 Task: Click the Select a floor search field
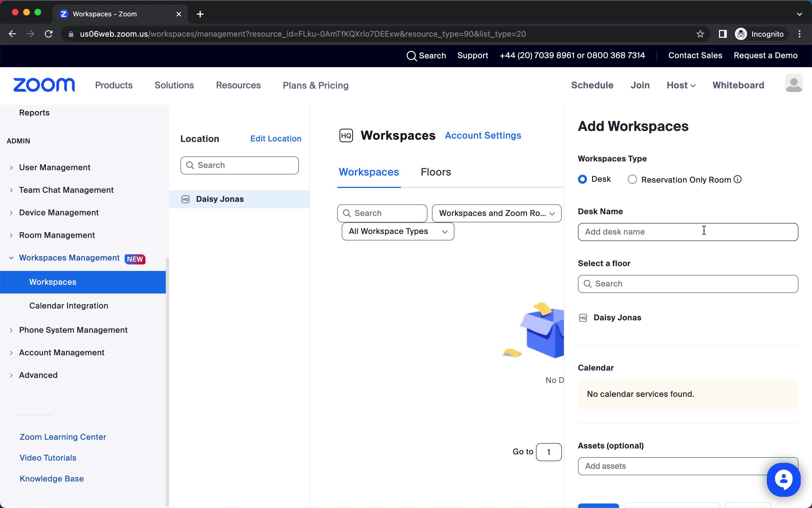click(x=687, y=284)
